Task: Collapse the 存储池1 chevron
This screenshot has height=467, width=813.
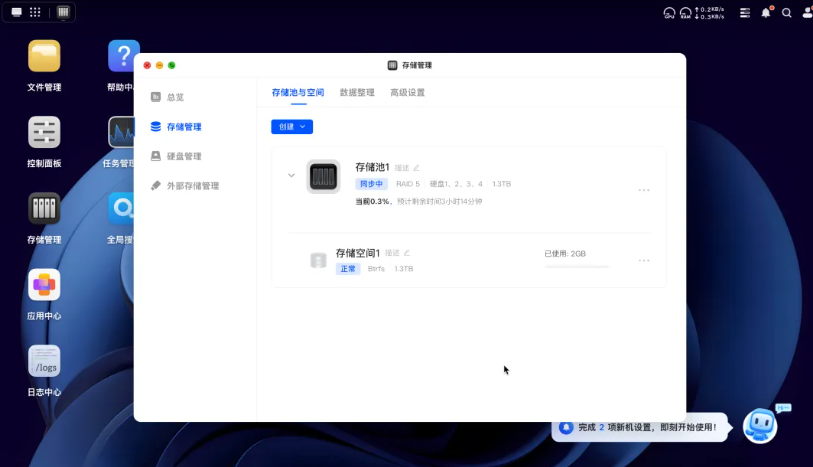Action: point(291,175)
